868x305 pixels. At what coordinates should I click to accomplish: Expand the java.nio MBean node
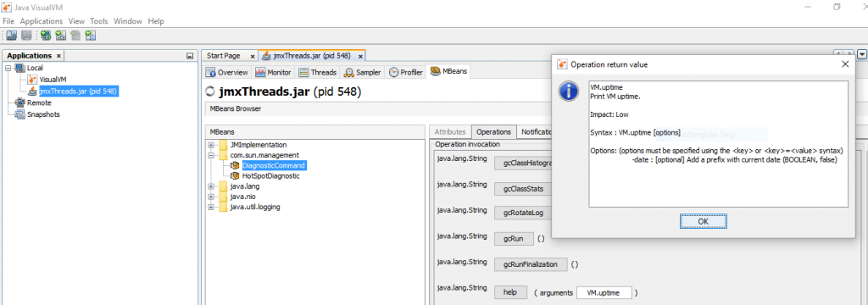click(211, 197)
